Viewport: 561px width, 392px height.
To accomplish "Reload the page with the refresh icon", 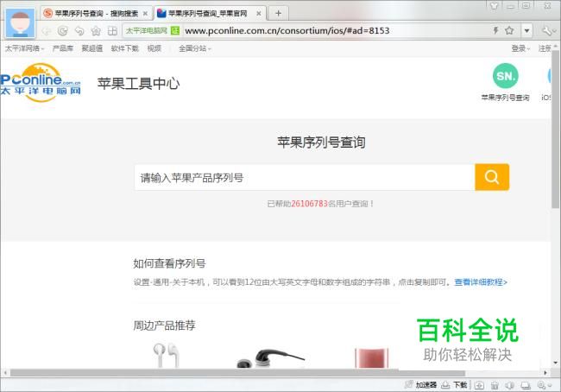I will coord(63,31).
